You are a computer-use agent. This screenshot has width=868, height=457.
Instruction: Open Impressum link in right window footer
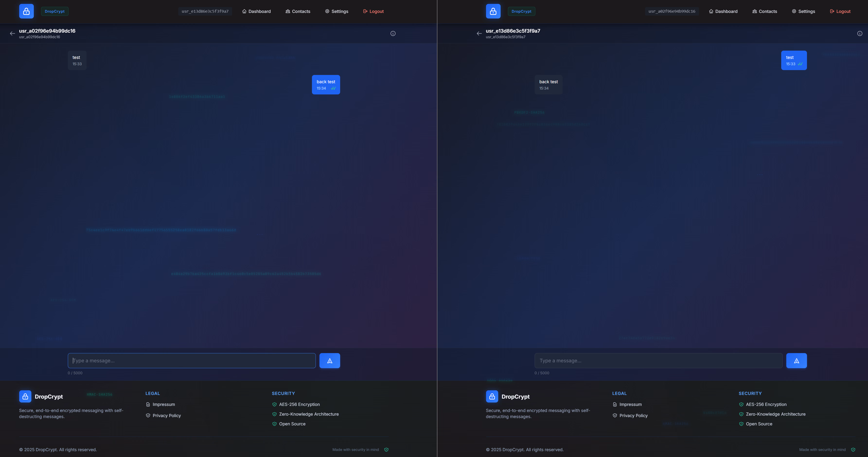coord(627,404)
